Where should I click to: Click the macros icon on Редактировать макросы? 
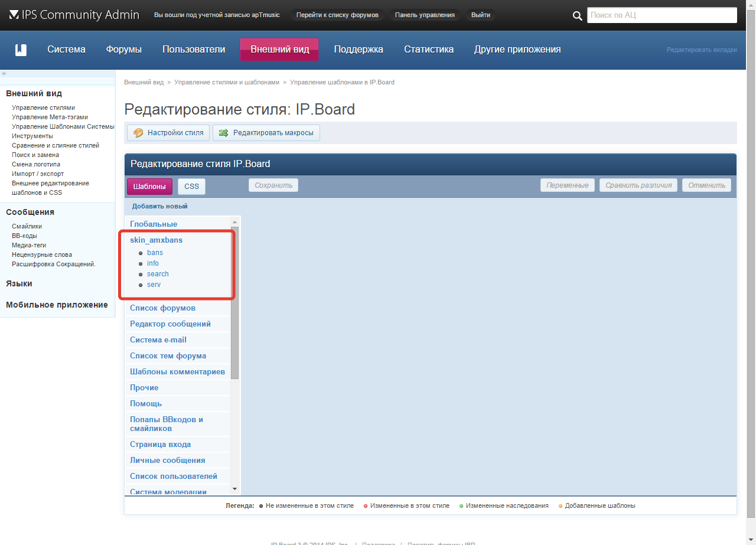click(x=224, y=133)
